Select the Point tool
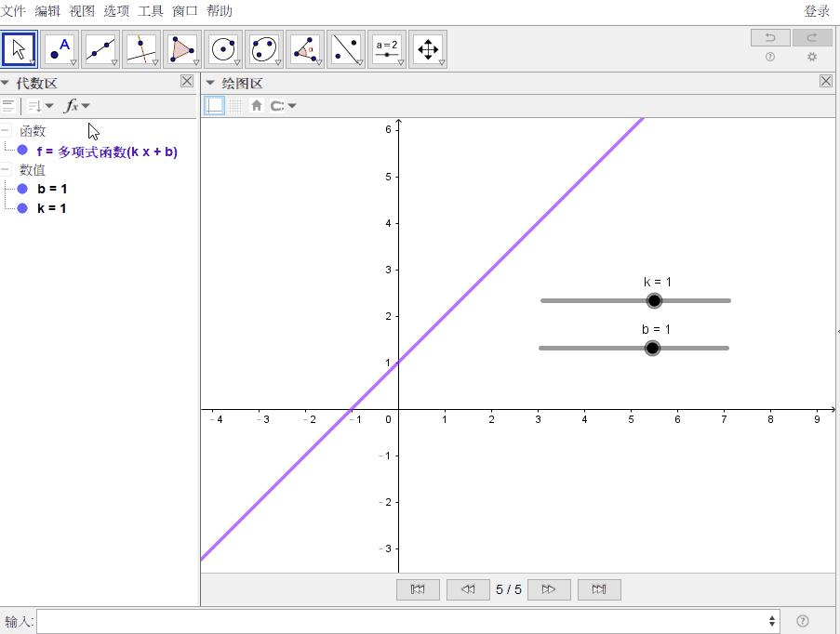Viewport: 840px width, 634px height. pyautogui.click(x=60, y=48)
